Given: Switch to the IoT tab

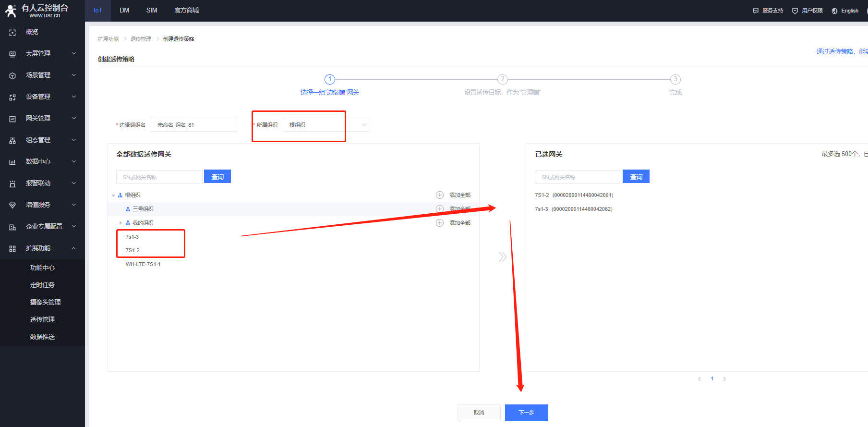Looking at the screenshot, I should coord(98,11).
